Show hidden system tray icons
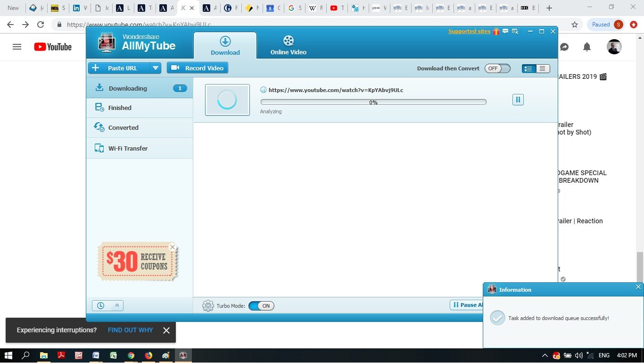The image size is (644, 363). point(545,355)
